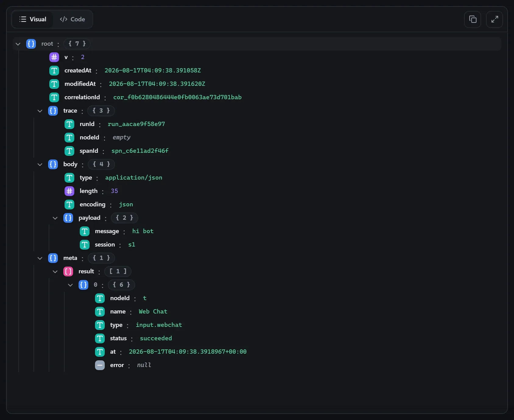The width and height of the screenshot is (514, 420).
Task: Click the item 0 count badge { 6 }
Action: 121,285
